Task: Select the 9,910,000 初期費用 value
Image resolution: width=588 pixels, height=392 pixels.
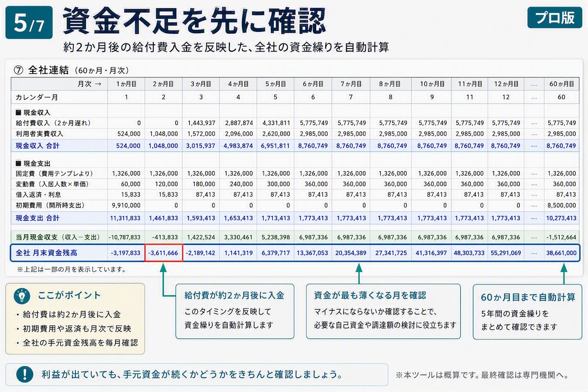Action: coord(126,205)
